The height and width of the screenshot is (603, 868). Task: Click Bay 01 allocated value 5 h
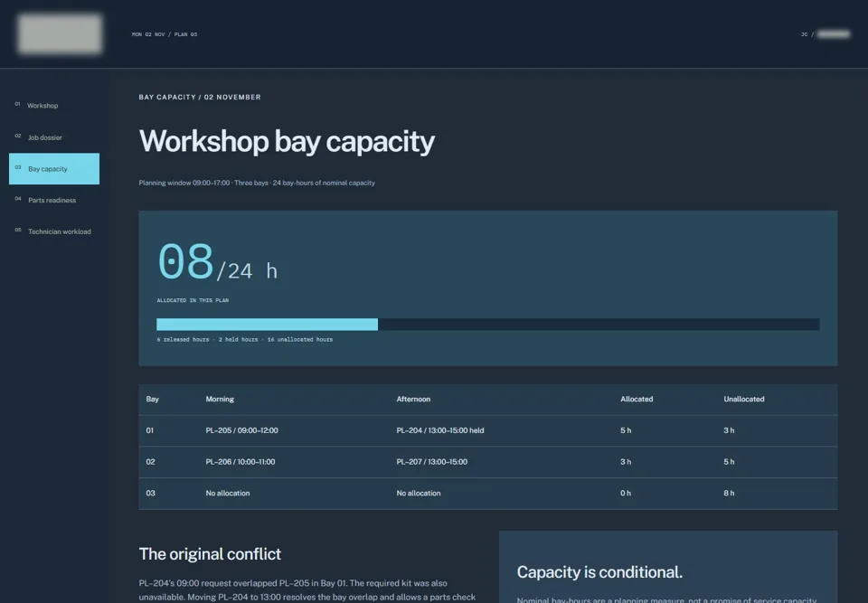[x=626, y=430]
